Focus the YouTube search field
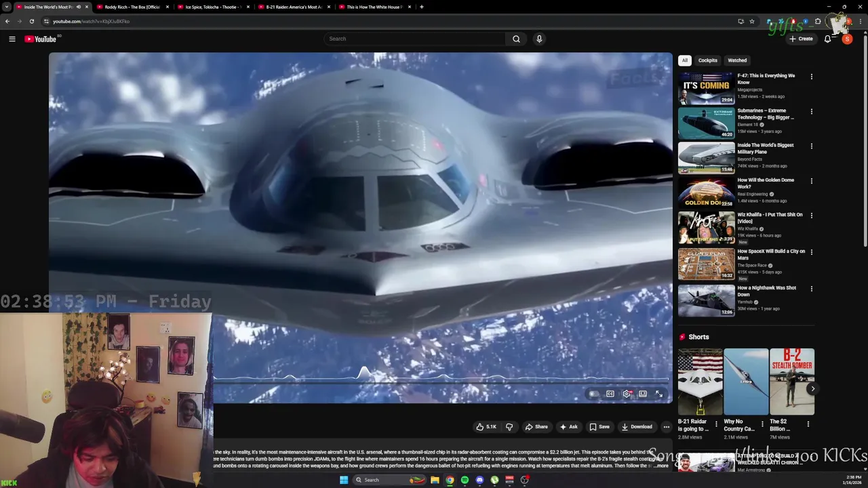 click(x=415, y=39)
